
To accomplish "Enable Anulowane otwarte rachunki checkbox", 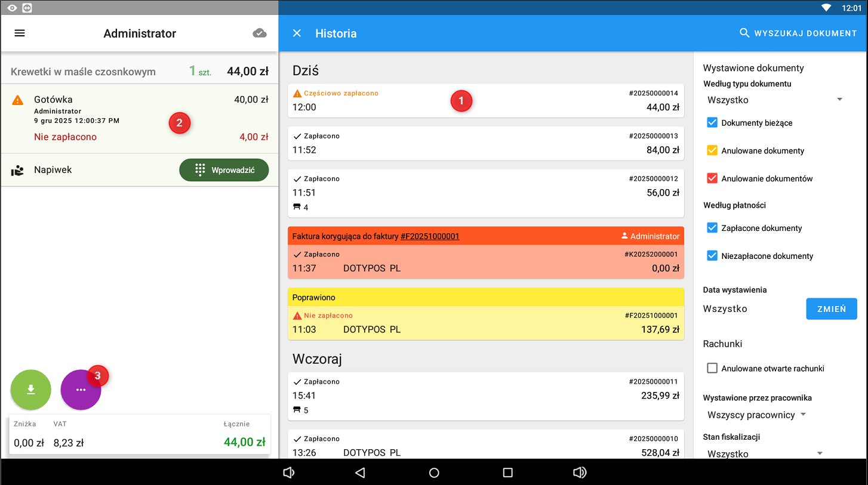I will coord(712,369).
